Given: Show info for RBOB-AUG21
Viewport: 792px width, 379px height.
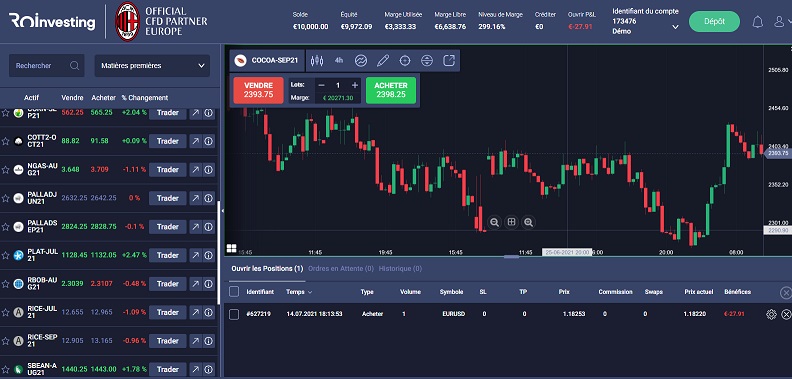Looking at the screenshot, I should 209,284.
